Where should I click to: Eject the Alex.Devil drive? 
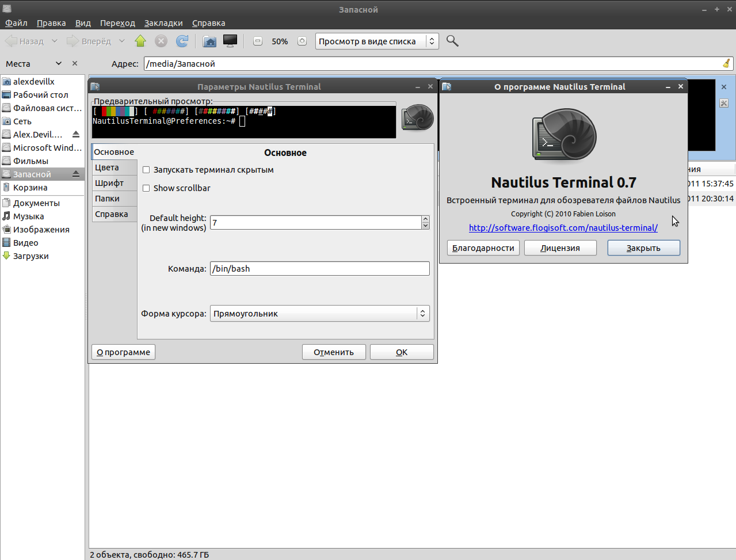click(76, 134)
